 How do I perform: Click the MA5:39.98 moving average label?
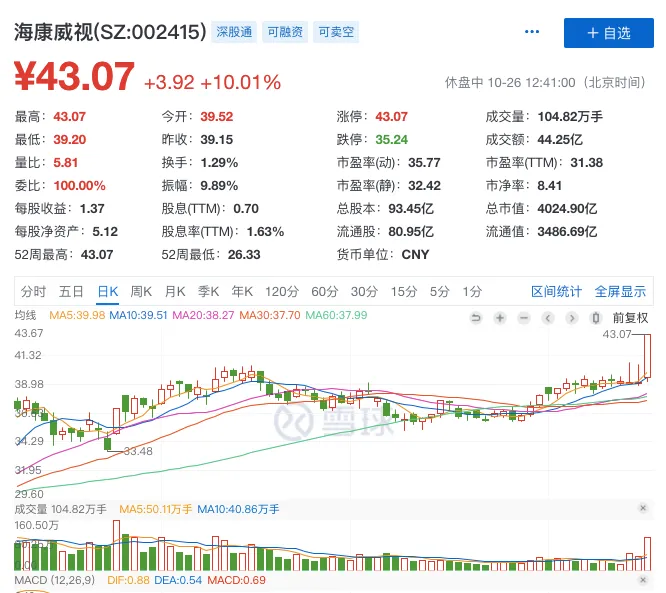tap(77, 315)
